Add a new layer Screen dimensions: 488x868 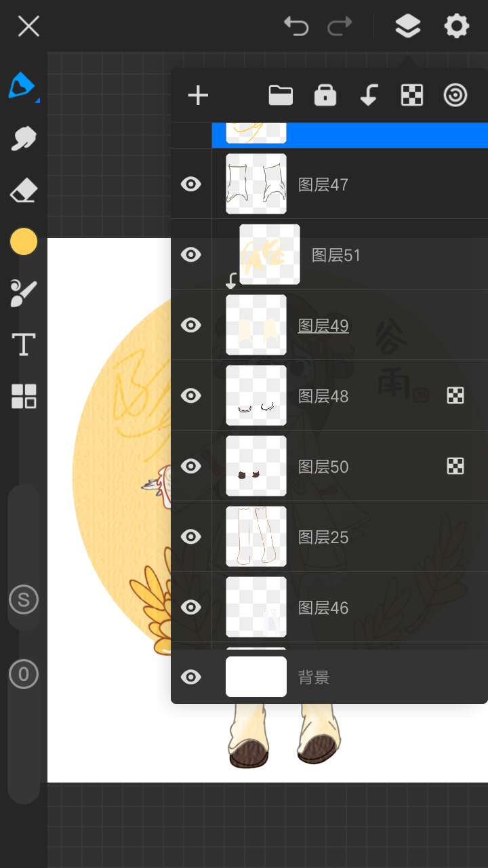click(198, 96)
